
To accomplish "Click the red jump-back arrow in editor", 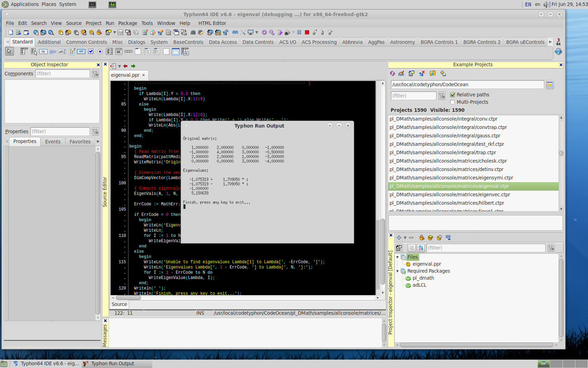I will point(125,66).
